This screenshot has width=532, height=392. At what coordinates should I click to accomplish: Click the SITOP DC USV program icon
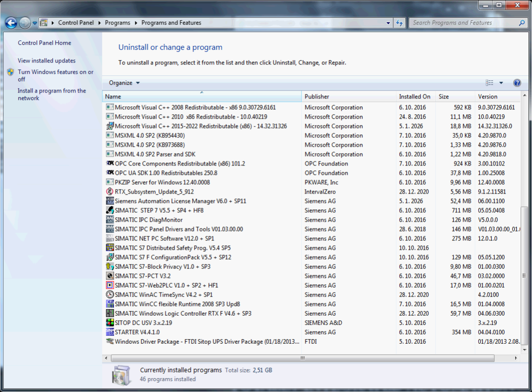pyautogui.click(x=110, y=323)
